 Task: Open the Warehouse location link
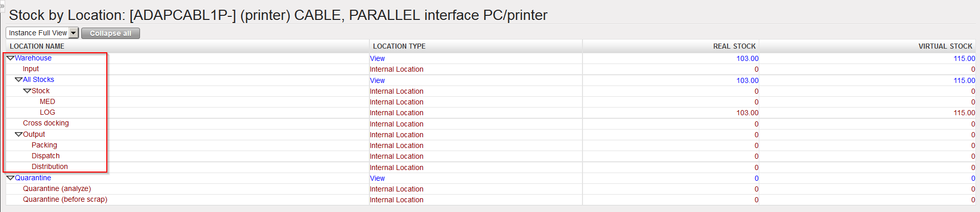tap(33, 58)
